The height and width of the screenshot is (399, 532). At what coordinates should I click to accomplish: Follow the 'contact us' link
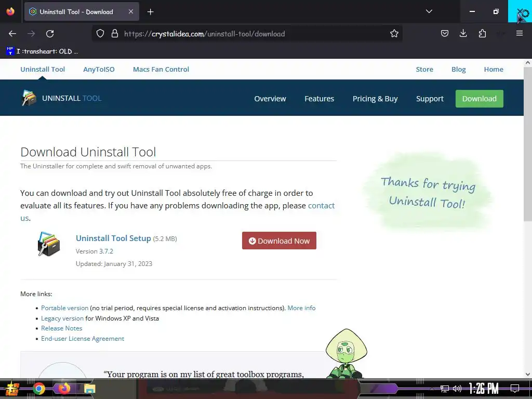[321, 206]
